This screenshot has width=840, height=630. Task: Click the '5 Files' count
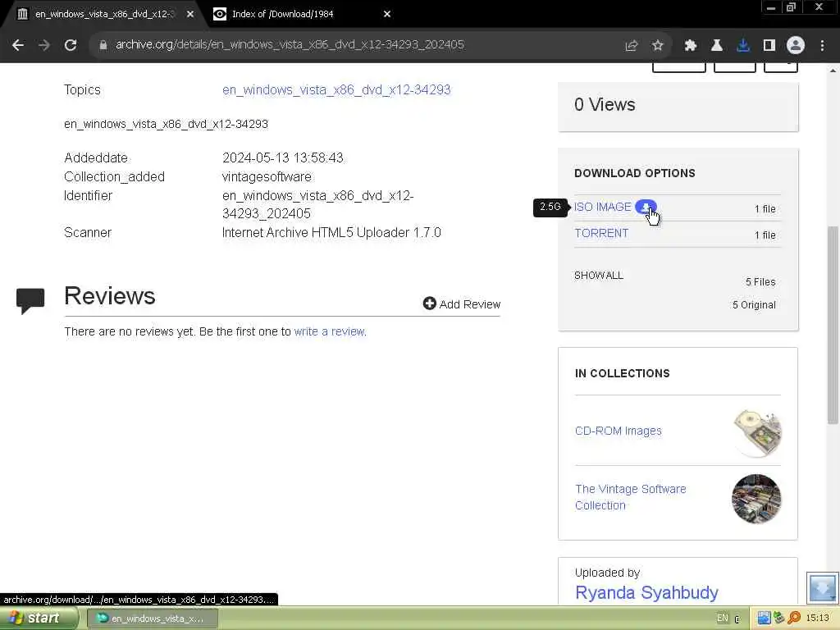click(x=760, y=282)
